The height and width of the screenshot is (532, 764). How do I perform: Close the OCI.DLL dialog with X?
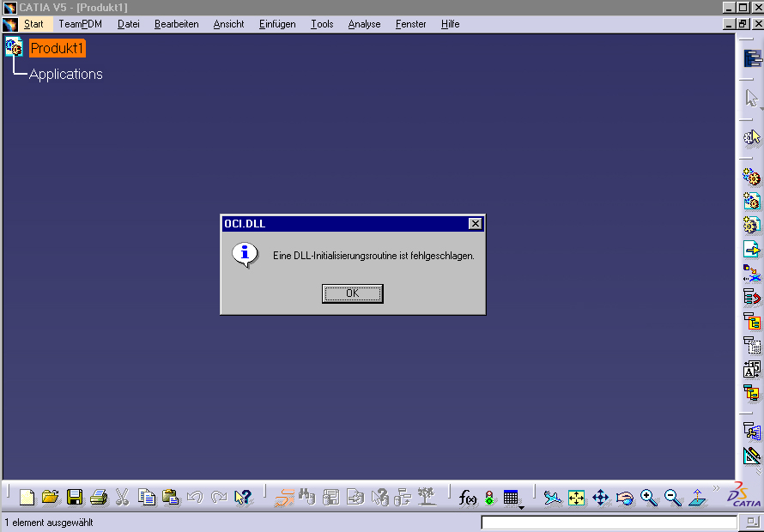point(475,223)
